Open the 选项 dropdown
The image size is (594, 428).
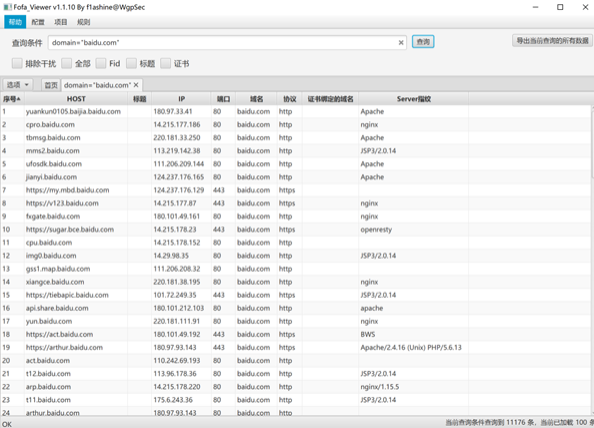click(18, 85)
